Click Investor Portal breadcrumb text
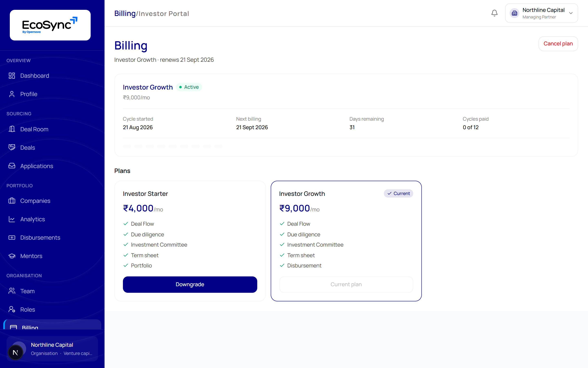The height and width of the screenshot is (368, 588). click(x=164, y=14)
